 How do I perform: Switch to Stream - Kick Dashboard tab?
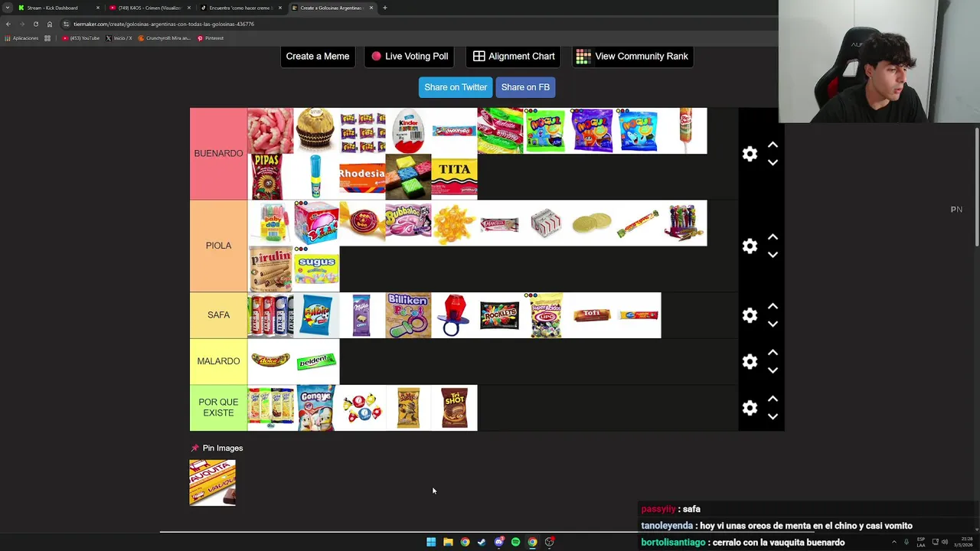point(57,8)
